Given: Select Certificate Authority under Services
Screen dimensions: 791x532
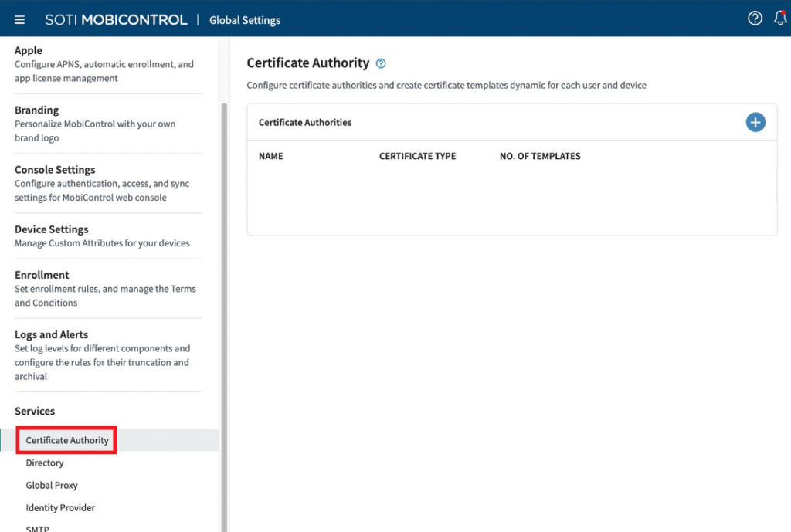Looking at the screenshot, I should (x=67, y=440).
